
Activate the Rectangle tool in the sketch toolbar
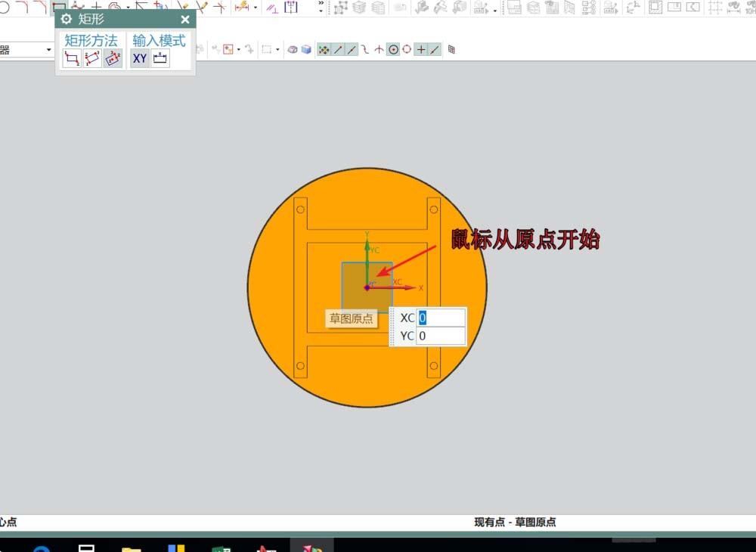coord(59,6)
